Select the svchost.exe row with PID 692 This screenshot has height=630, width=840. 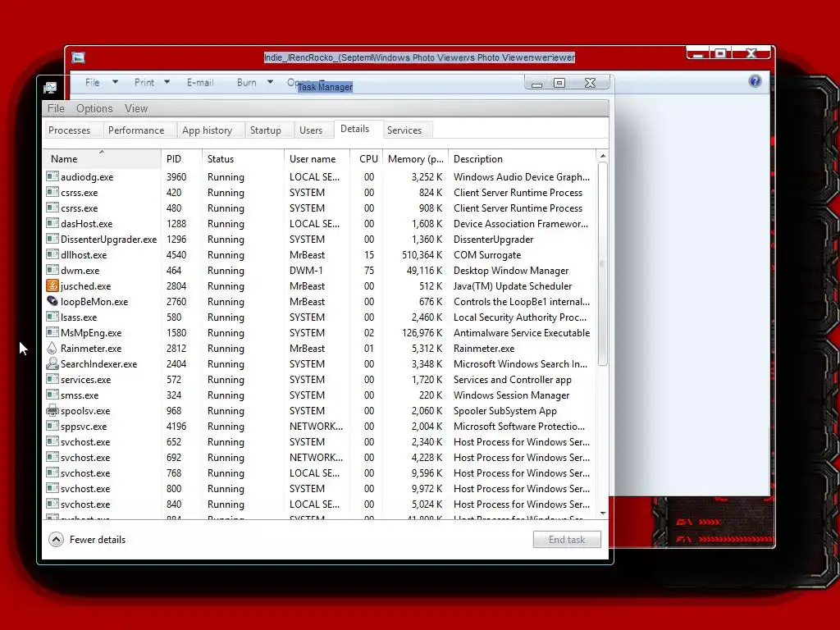click(x=319, y=458)
